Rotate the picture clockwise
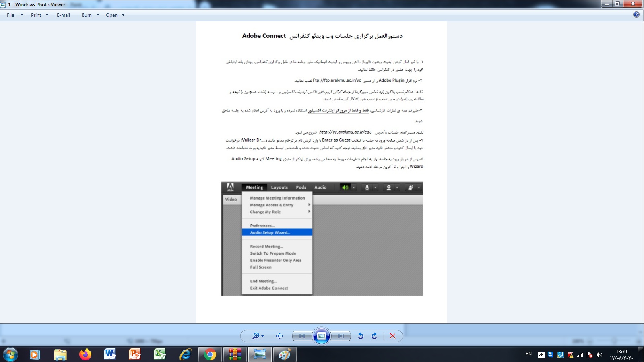 [x=374, y=336]
